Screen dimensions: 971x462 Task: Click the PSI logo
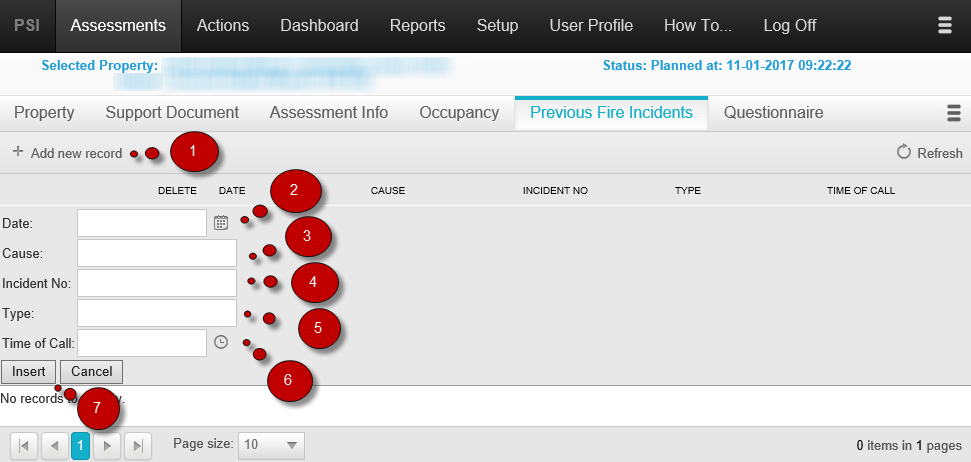(27, 25)
